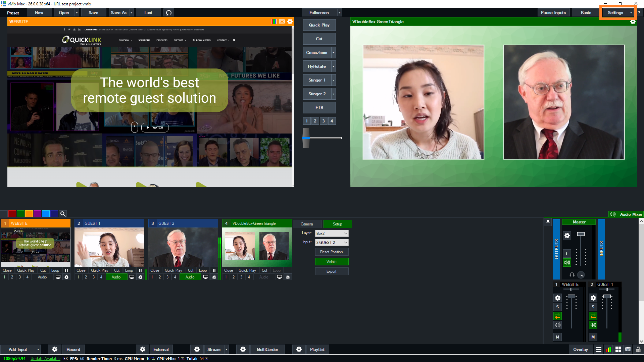Click the Master volume fader
This screenshot has height=362, width=644.
(x=581, y=234)
